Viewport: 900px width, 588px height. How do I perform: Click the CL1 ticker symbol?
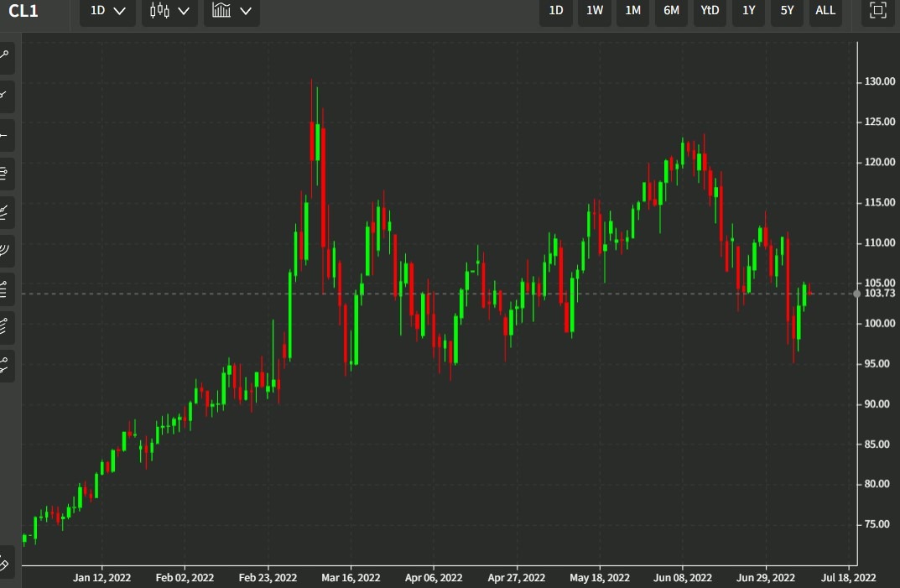point(22,12)
